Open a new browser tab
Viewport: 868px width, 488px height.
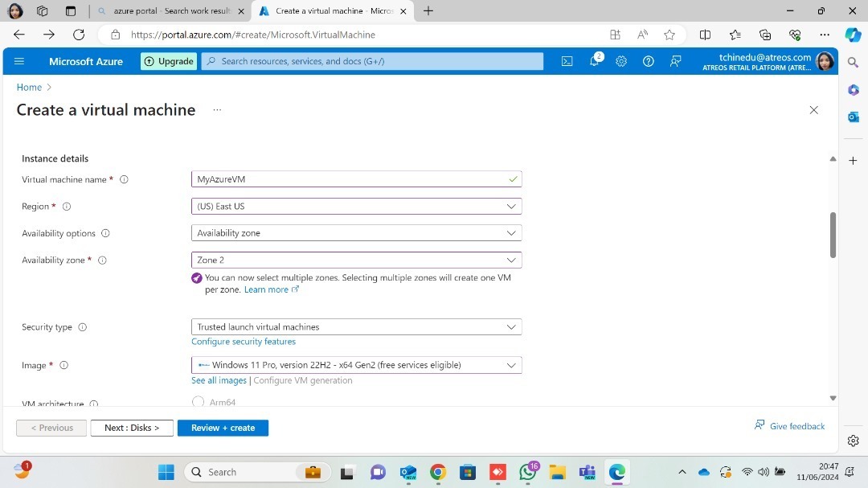click(428, 11)
